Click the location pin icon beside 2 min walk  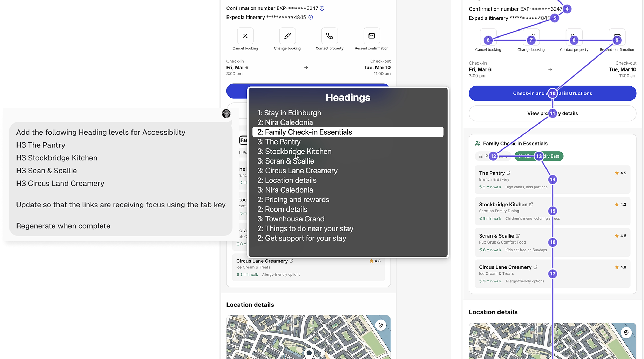click(x=481, y=187)
